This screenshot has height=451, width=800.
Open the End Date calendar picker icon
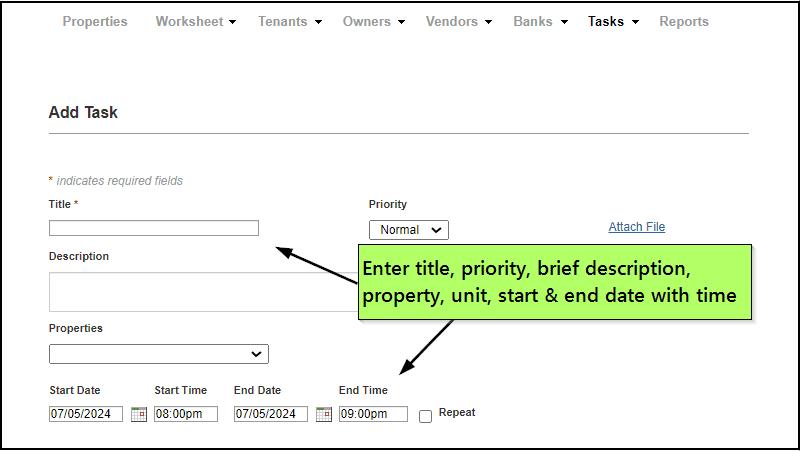[324, 414]
